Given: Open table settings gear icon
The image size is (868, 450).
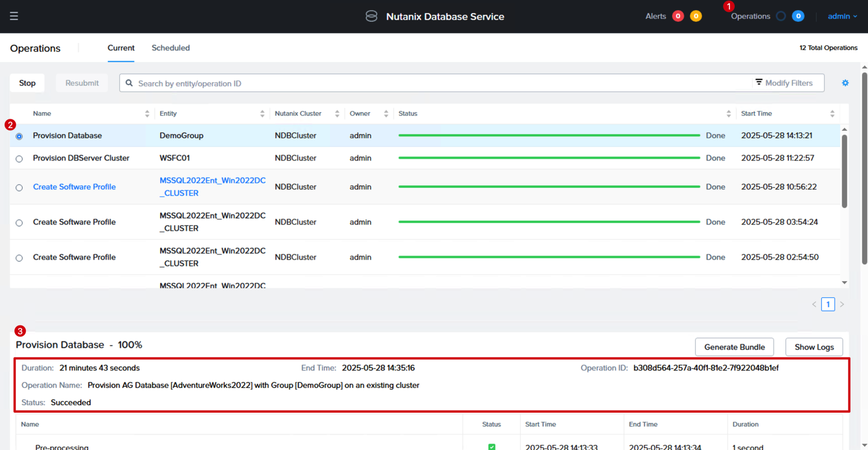Looking at the screenshot, I should [845, 83].
